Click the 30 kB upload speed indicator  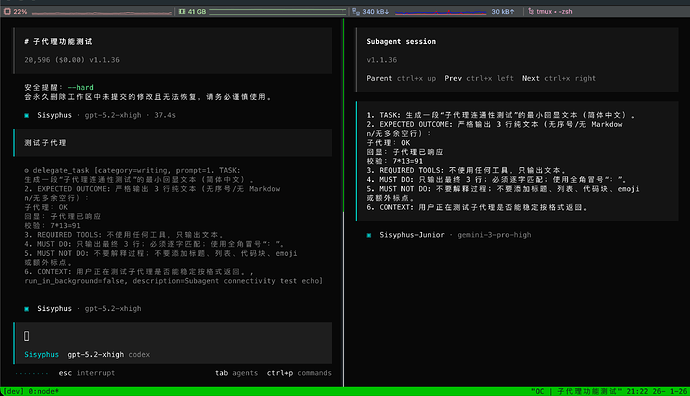point(503,11)
